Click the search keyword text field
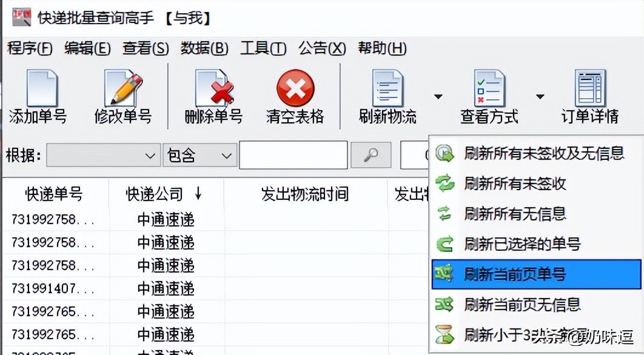Screen dimensions: 644x355 (x=293, y=155)
